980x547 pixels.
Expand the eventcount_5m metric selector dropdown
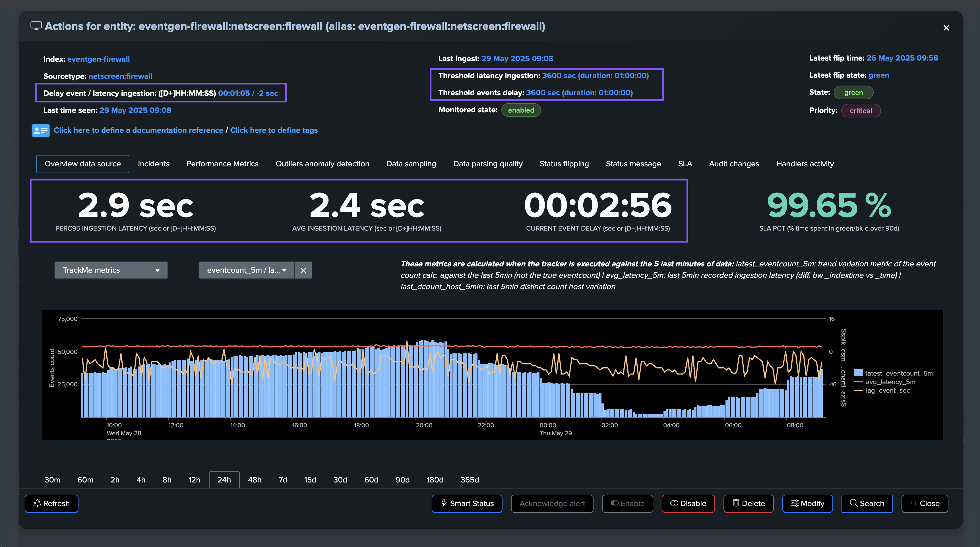246,270
